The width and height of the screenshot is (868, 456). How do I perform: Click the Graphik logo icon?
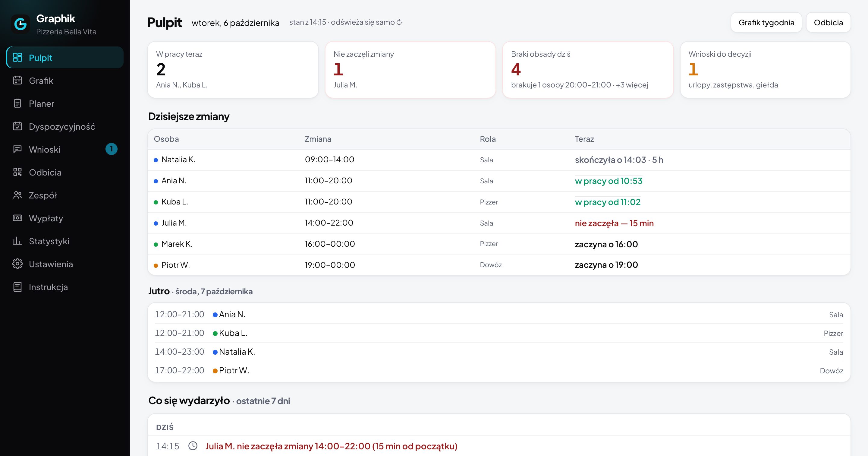[x=20, y=24]
